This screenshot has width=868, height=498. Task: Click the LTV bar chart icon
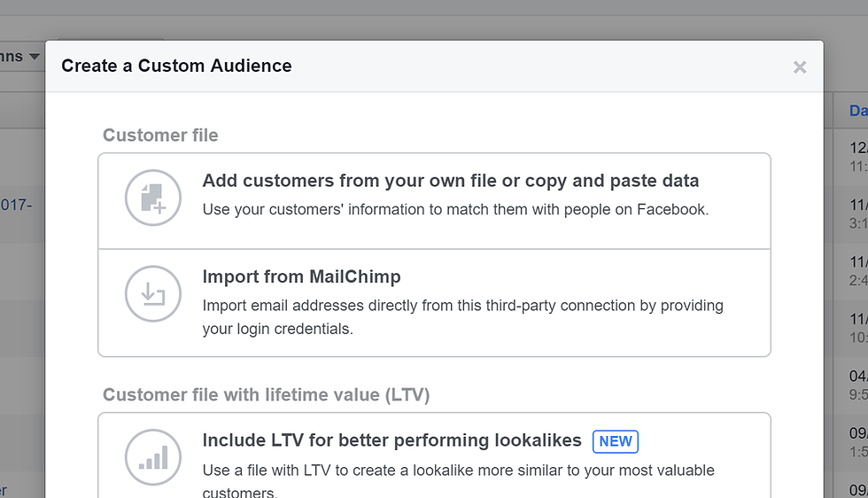point(153,457)
